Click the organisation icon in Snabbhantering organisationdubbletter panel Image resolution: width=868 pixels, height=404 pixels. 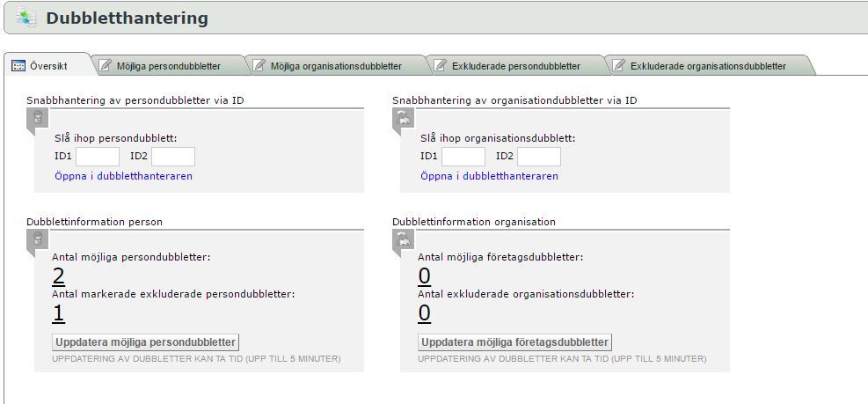(x=404, y=117)
